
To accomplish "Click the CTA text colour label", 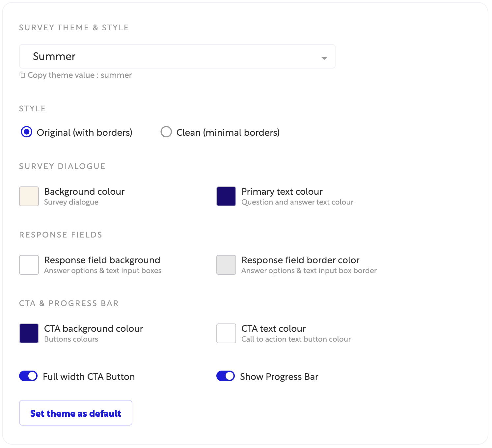I will (273, 329).
